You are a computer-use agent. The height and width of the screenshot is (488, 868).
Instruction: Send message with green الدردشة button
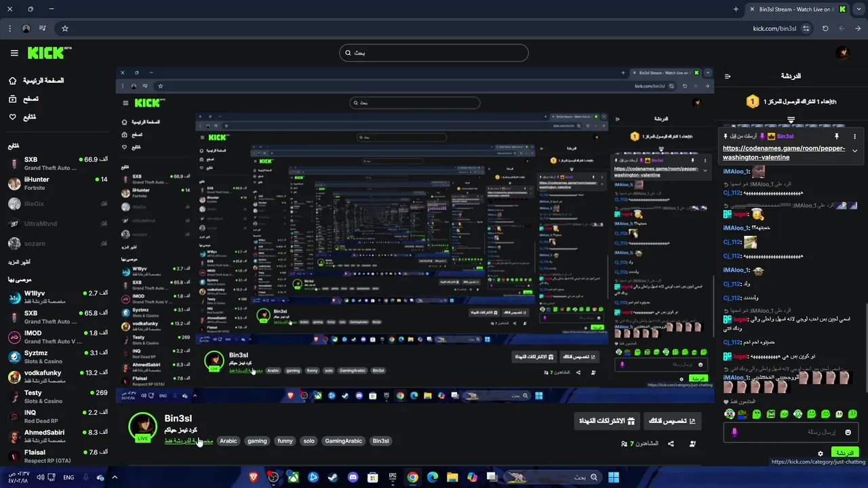click(844, 453)
